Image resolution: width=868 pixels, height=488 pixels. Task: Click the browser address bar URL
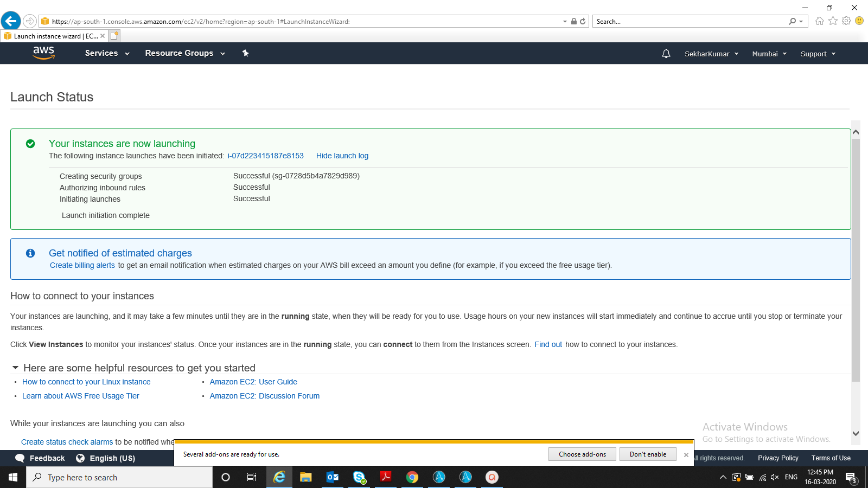pos(201,22)
